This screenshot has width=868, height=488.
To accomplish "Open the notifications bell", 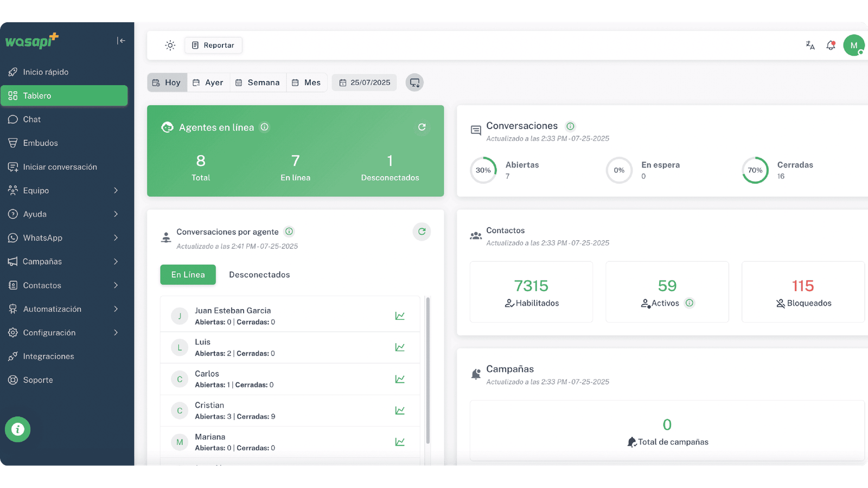I will click(831, 45).
